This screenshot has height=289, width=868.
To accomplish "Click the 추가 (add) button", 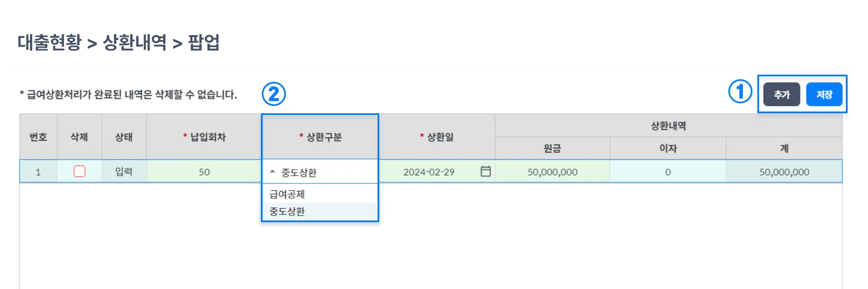I will pos(781,94).
